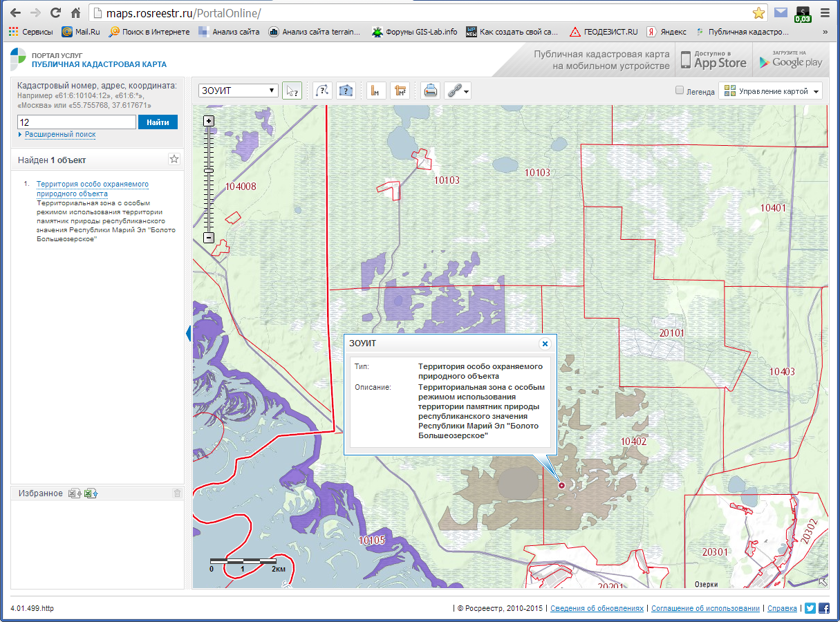Viewport: 840px width, 622px height.
Task: Click the browser back arrow
Action: 15,12
